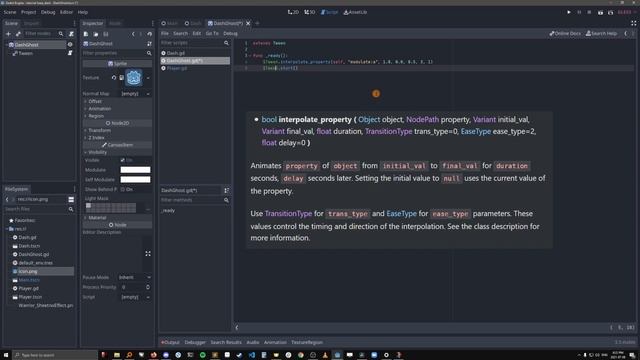Toggle FileSystem split view icon
Viewport: 640px width, 360px height.
[x=71, y=199]
